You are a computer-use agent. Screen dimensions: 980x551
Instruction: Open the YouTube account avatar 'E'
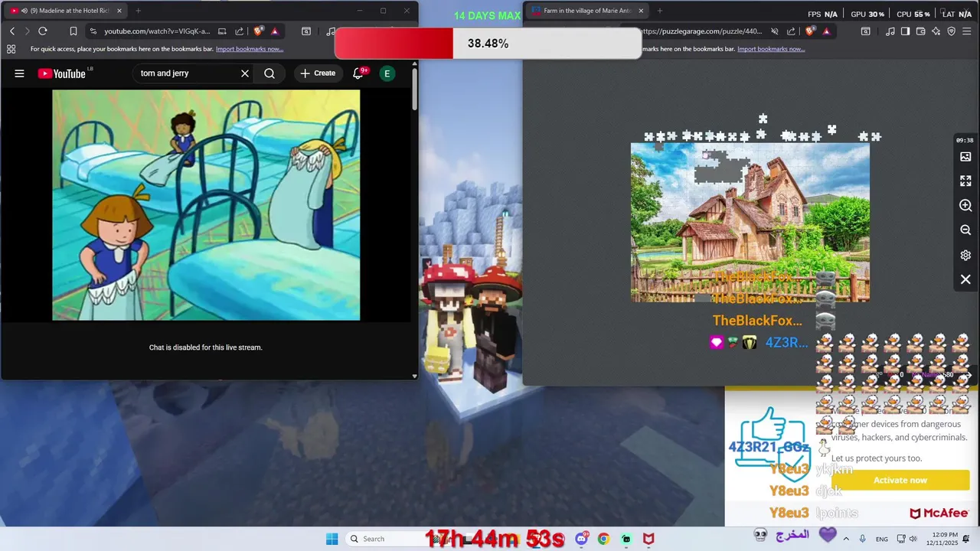[387, 73]
